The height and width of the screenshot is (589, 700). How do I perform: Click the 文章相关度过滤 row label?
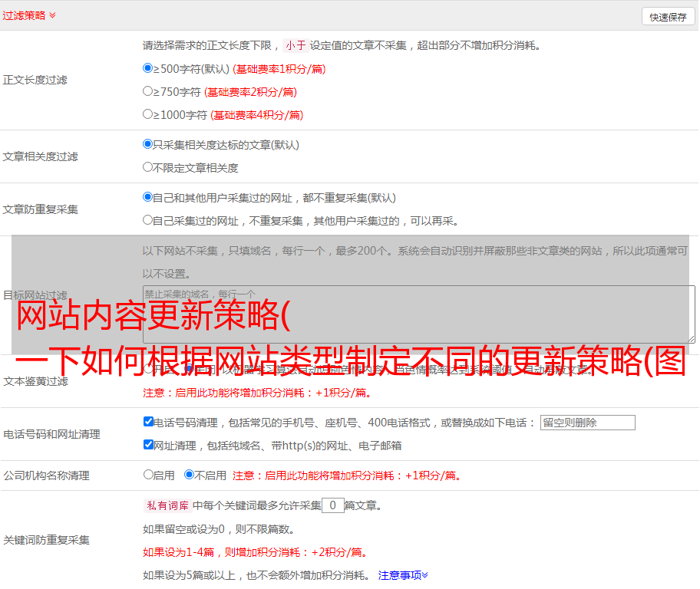(x=40, y=156)
